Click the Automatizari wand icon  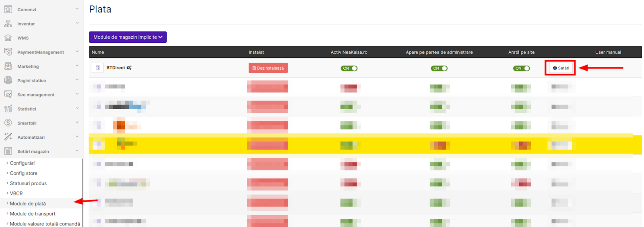[x=8, y=137]
